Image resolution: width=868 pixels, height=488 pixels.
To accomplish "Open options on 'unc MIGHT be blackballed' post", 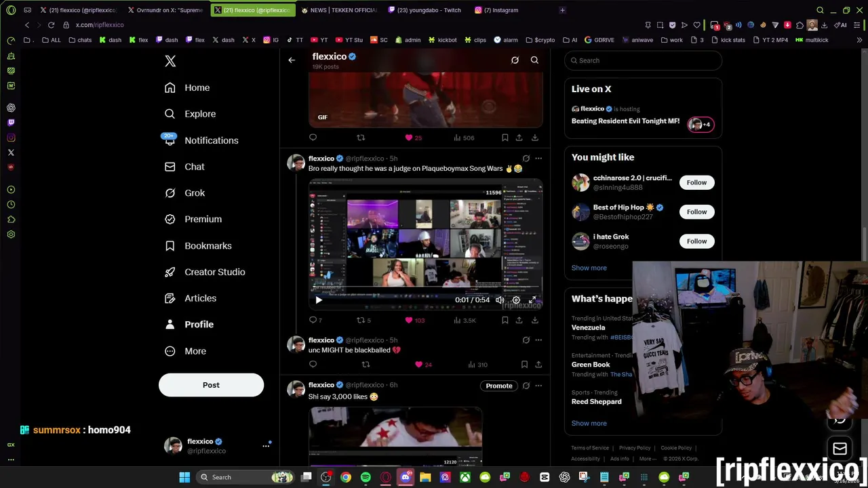I will 538,340.
